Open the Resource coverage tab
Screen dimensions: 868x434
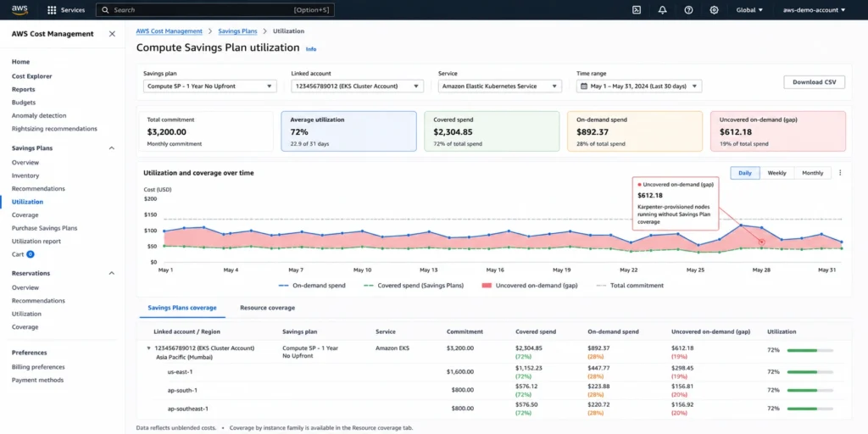267,308
